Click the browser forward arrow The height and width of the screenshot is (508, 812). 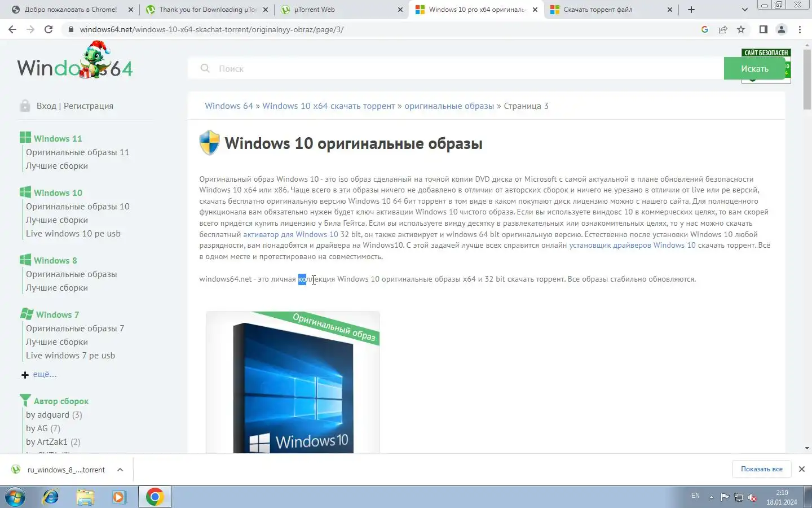[x=30, y=29]
